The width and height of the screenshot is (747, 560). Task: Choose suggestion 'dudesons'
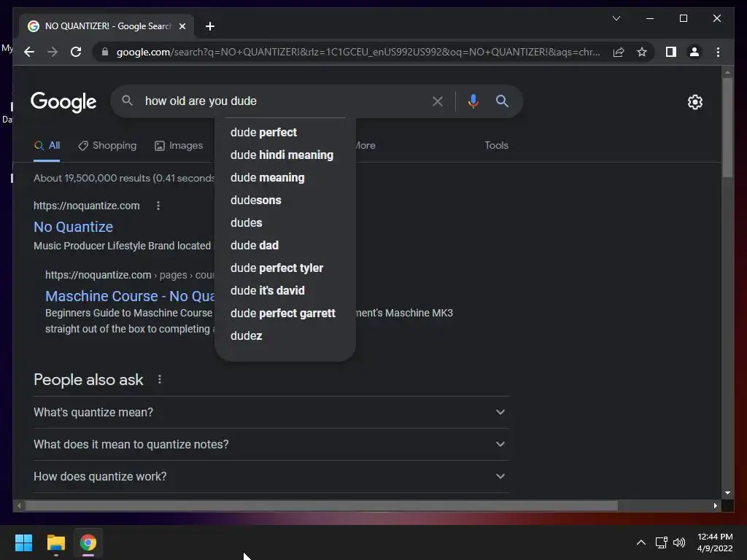click(x=256, y=201)
